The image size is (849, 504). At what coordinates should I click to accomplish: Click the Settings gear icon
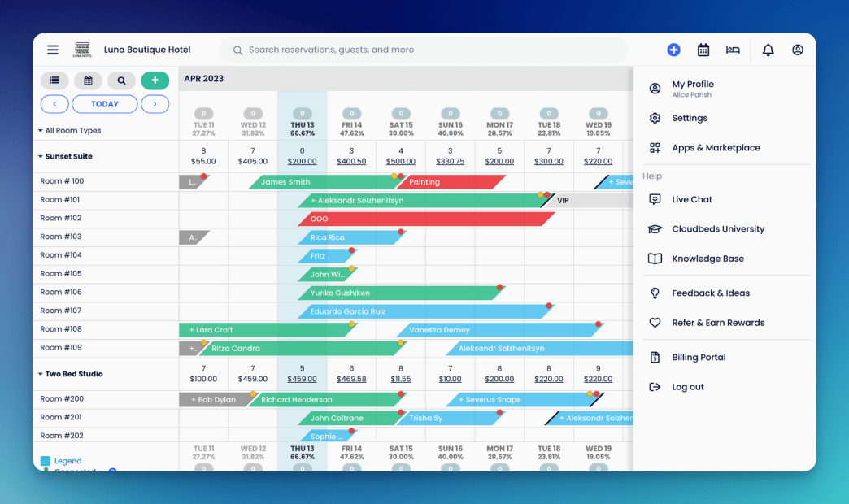pyautogui.click(x=655, y=118)
